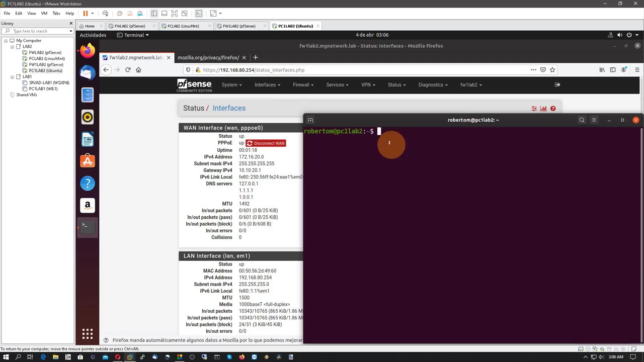Open the Help icon in the dock
644x362 pixels.
(88, 183)
